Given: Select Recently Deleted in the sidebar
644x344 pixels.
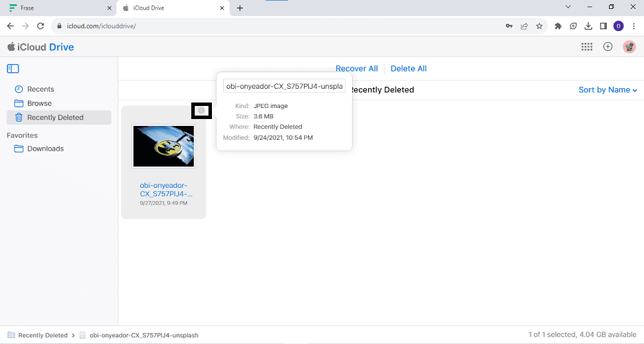Looking at the screenshot, I should (55, 118).
